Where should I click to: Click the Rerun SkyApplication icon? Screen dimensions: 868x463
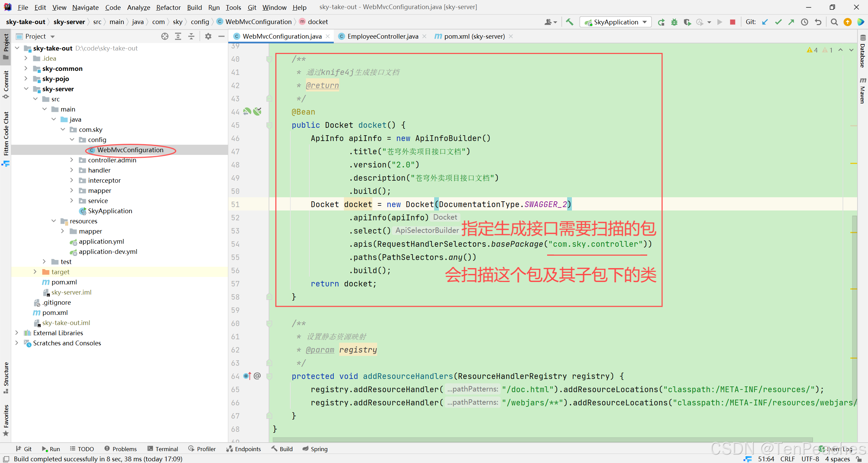[x=661, y=22]
